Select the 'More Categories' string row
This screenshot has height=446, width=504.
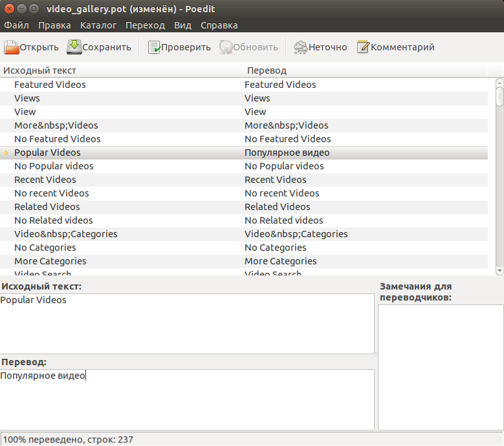click(x=50, y=261)
